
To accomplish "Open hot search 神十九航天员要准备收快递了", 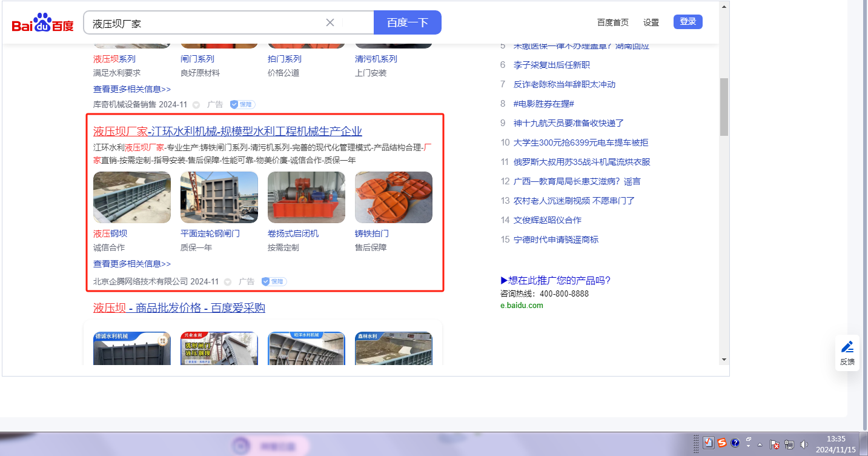I will (569, 123).
